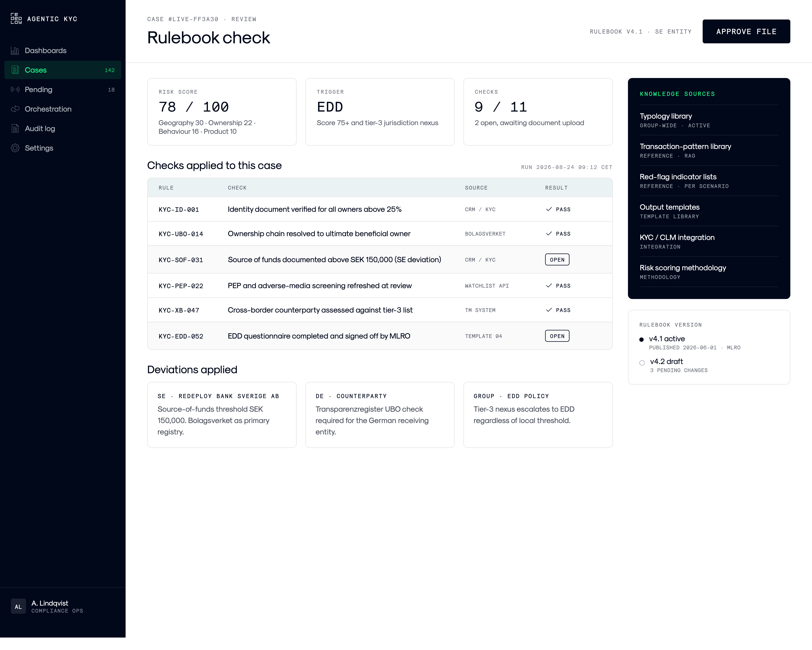This screenshot has height=650, width=812.
Task: Click the TM SYSTEM source cell
Action: [x=480, y=311]
